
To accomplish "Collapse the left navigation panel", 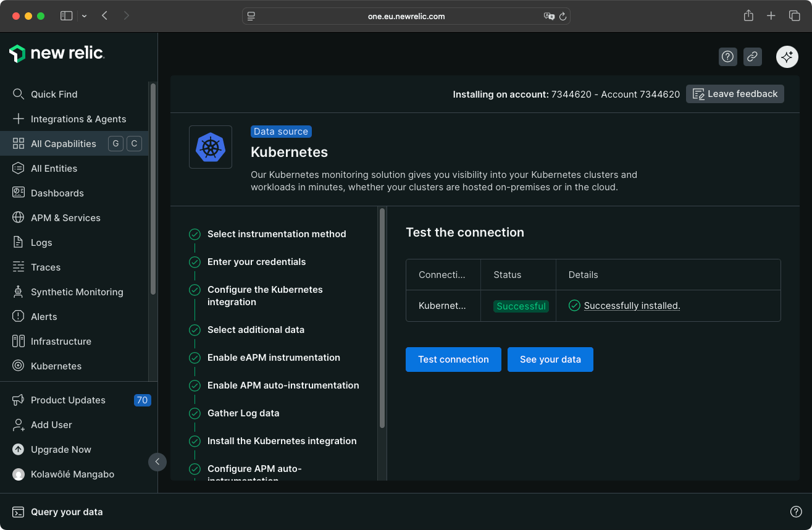I will click(157, 461).
